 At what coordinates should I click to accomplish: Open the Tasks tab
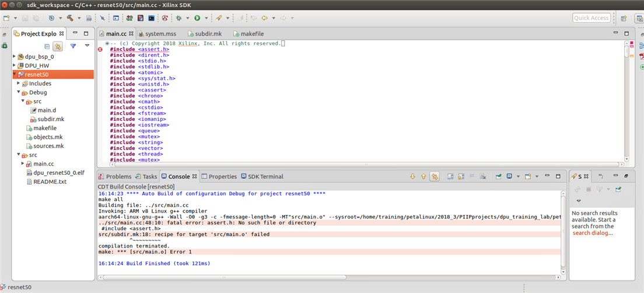(146, 176)
